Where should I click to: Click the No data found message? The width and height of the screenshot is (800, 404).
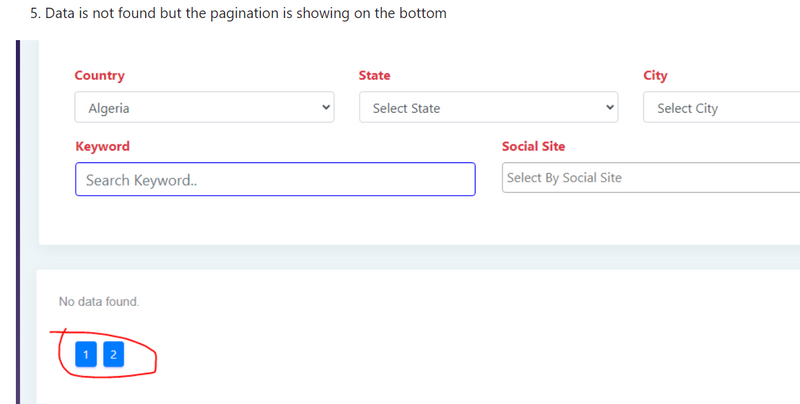pos(99,302)
